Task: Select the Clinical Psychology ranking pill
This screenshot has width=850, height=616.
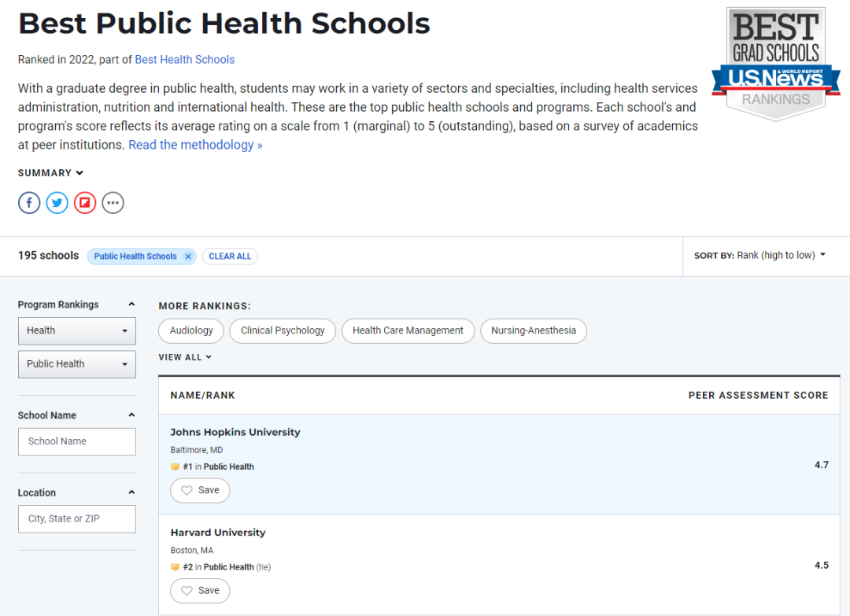Action: pos(283,330)
